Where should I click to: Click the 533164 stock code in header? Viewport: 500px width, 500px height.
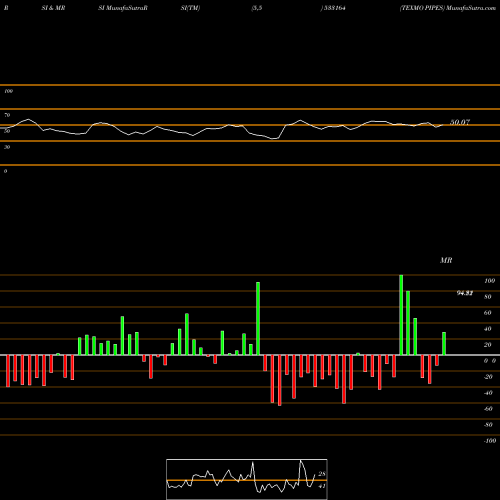click(334, 8)
